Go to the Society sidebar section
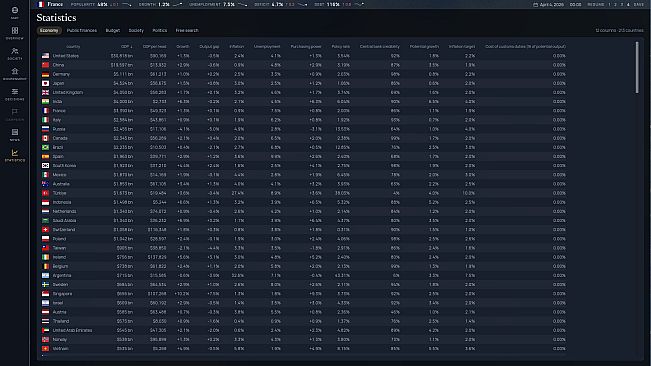The height and width of the screenshot is (366, 651). coord(15,53)
